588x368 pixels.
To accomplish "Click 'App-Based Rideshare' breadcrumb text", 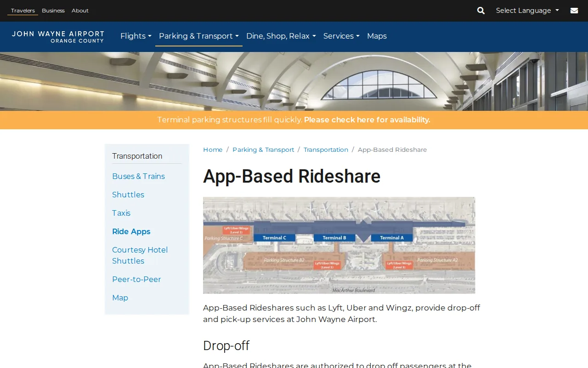I will coord(392,150).
